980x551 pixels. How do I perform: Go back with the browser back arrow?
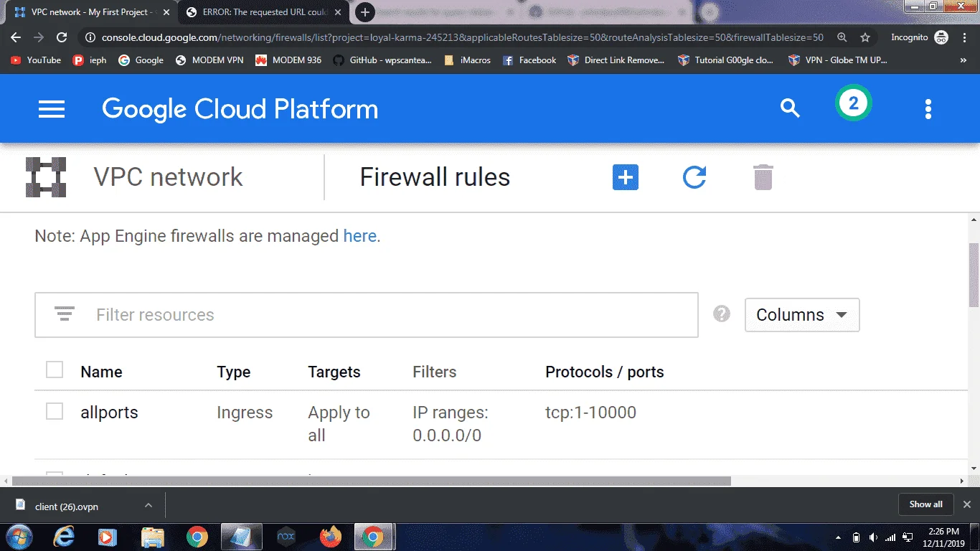click(x=16, y=37)
